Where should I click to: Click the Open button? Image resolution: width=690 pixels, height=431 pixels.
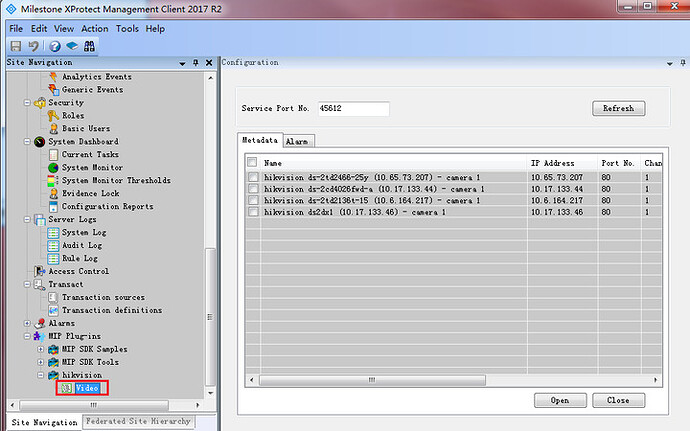pos(560,400)
